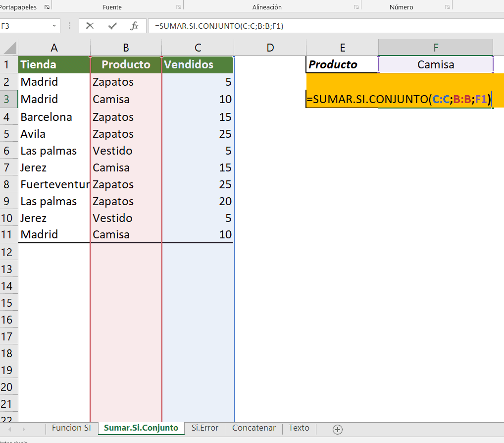Open the Si.Error sheet tab

pyautogui.click(x=205, y=428)
